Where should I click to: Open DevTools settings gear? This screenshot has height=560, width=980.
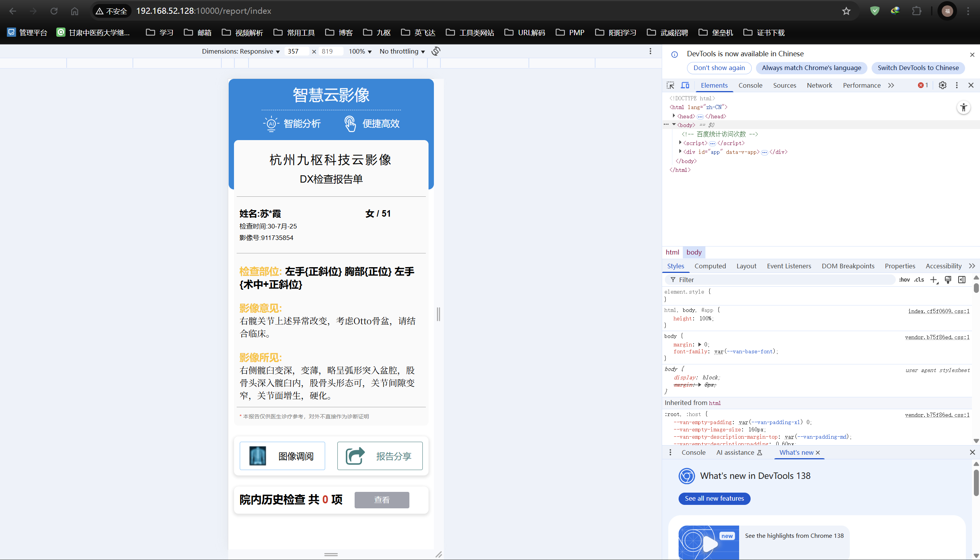(x=942, y=85)
